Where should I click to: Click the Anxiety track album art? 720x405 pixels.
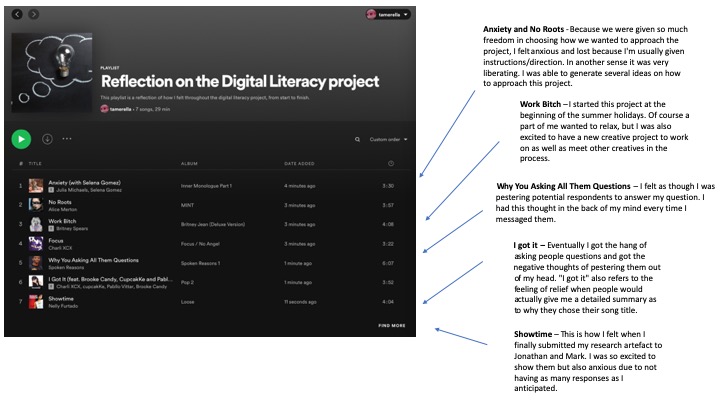(36, 186)
